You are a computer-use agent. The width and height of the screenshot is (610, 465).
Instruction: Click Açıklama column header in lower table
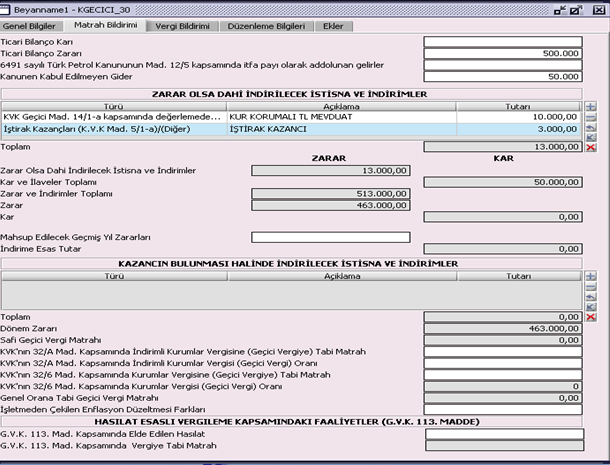(x=342, y=276)
